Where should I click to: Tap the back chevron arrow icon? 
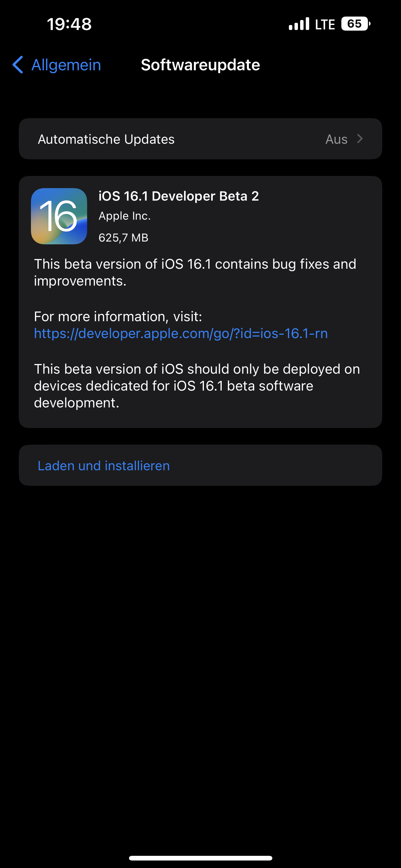pyautogui.click(x=18, y=65)
